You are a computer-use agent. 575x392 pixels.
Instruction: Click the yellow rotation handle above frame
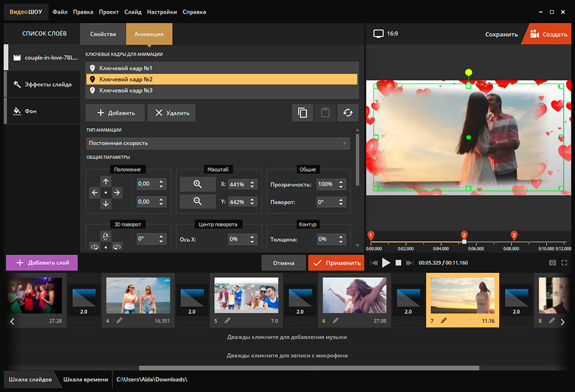[468, 72]
